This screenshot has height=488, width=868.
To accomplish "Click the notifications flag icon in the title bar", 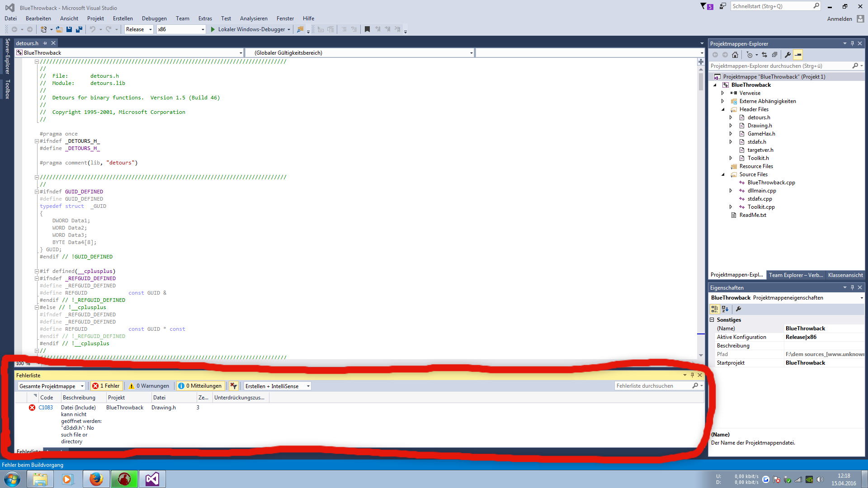I will tap(703, 6).
